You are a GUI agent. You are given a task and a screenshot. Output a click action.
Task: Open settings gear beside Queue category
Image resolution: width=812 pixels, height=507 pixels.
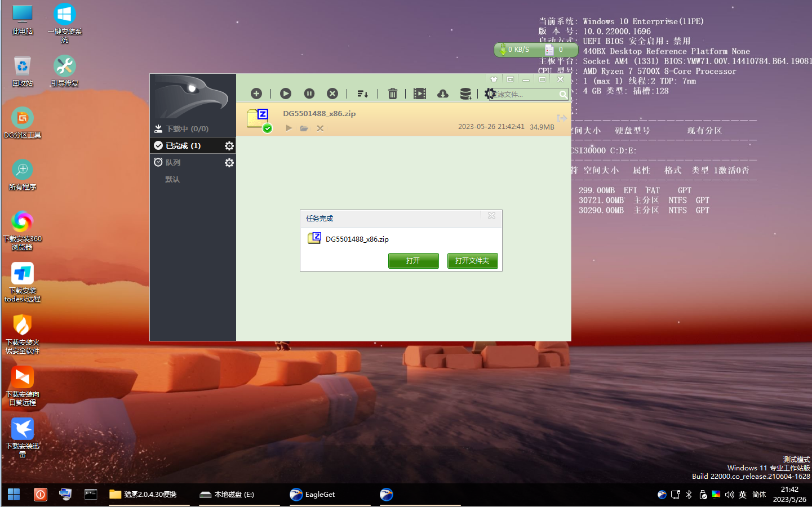click(x=229, y=163)
